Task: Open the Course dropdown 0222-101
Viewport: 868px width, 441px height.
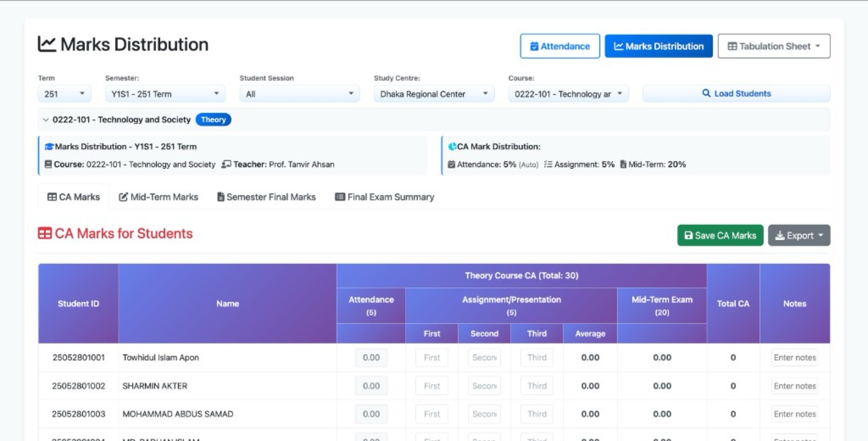Action: click(568, 94)
